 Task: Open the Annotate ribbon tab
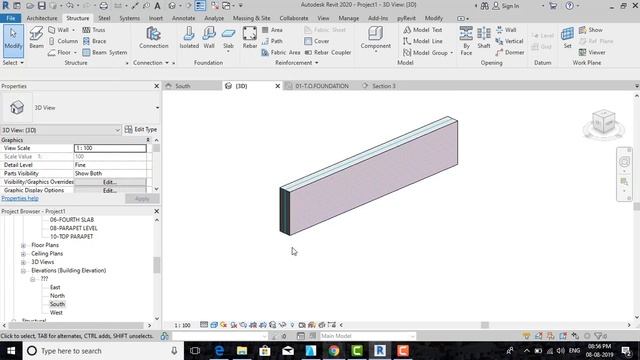[183, 18]
